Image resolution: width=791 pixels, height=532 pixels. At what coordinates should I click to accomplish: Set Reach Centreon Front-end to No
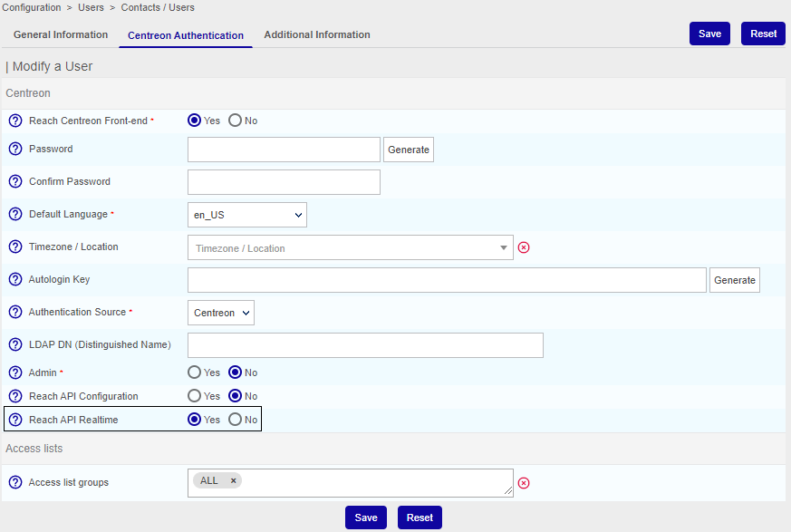point(235,121)
